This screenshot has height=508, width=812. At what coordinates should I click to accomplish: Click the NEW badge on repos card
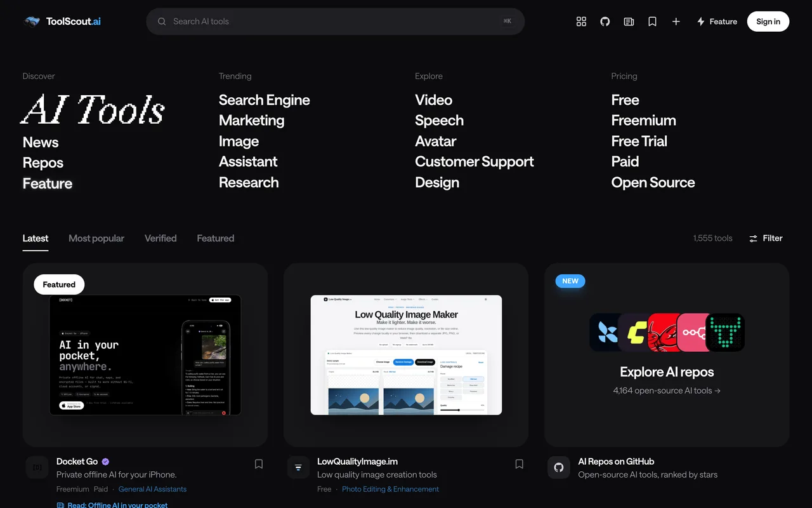(570, 281)
